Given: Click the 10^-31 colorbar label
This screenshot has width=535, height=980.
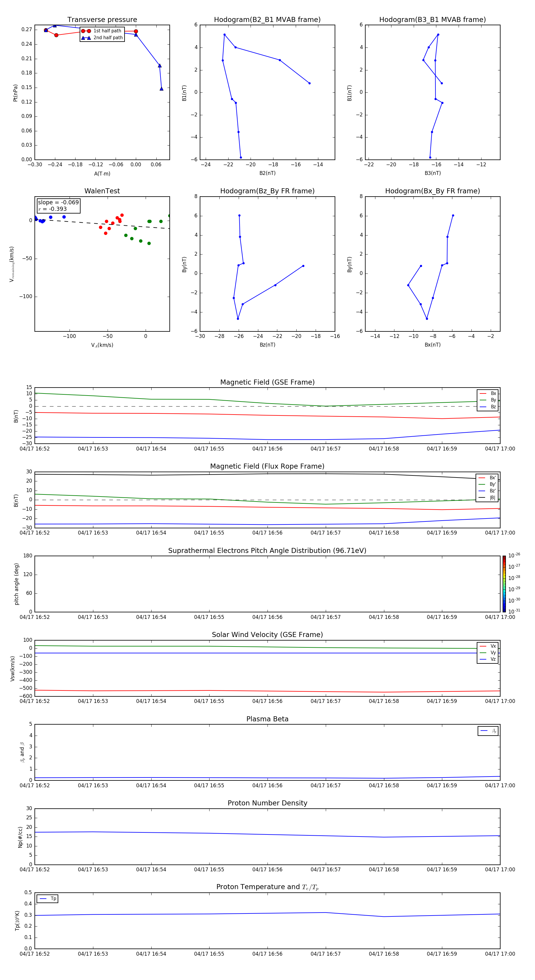Looking at the screenshot, I should (514, 611).
